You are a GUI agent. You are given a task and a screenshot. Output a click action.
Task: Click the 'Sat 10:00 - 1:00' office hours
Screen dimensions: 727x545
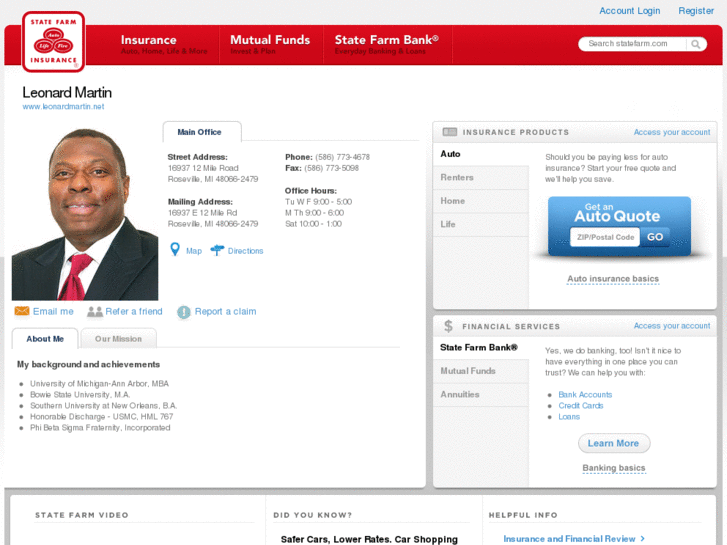pyautogui.click(x=313, y=224)
